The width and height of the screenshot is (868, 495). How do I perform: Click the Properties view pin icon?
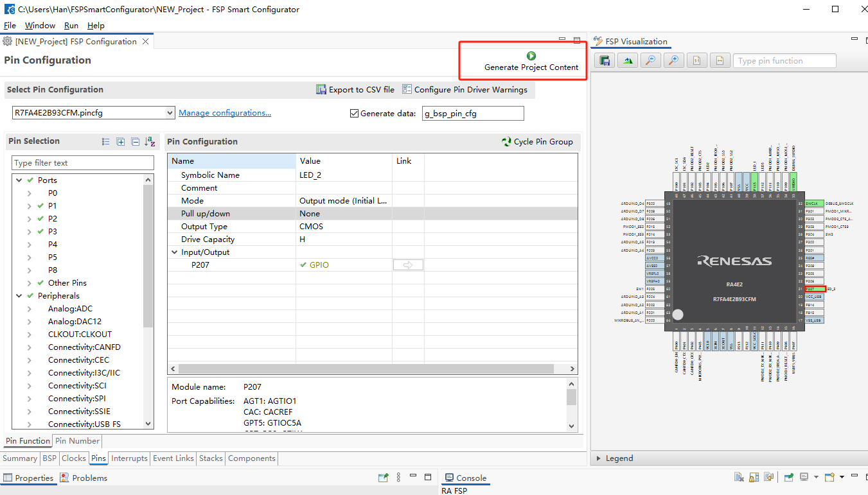pyautogui.click(x=384, y=478)
